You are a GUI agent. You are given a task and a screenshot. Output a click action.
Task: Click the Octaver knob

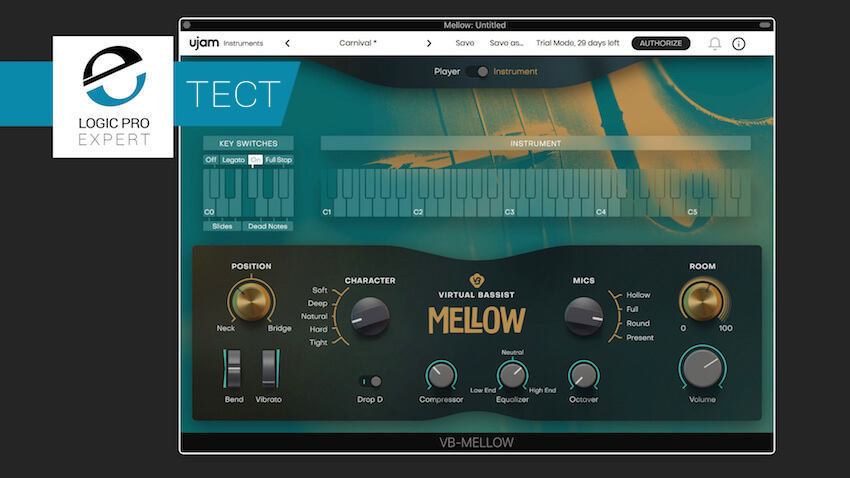pos(583,375)
